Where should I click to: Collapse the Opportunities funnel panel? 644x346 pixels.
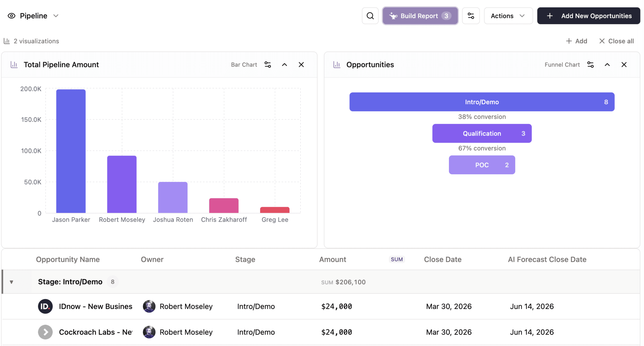point(607,65)
